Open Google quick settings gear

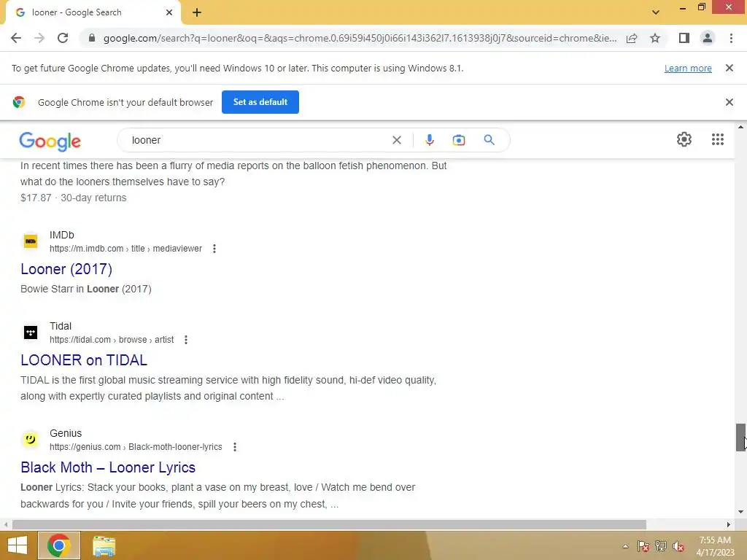click(x=684, y=139)
